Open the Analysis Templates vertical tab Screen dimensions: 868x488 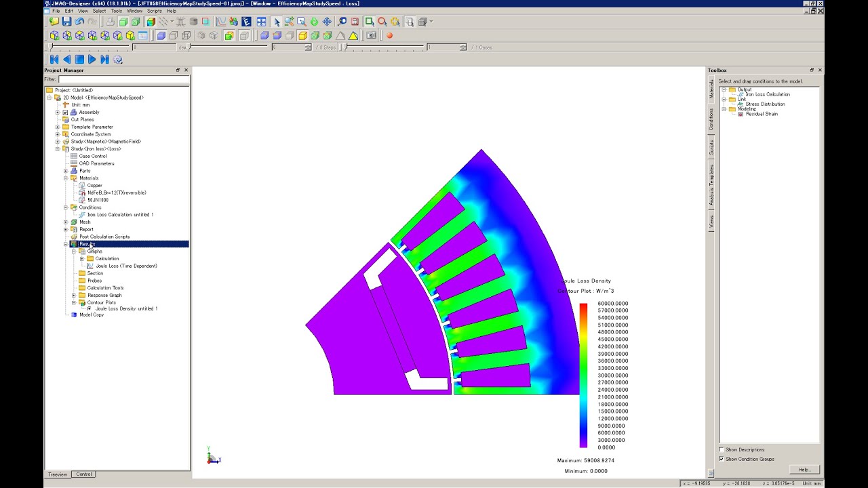click(x=711, y=185)
